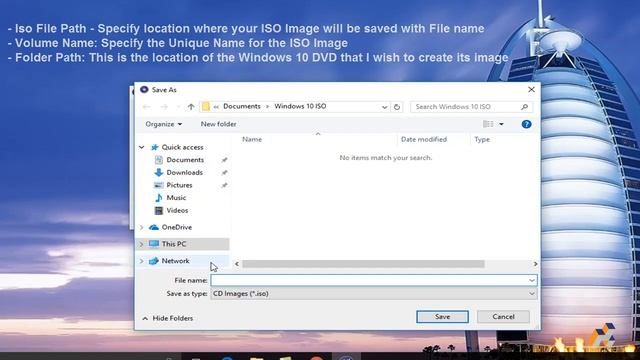The image size is (640, 360).
Task: Open address bar history dropdown
Action: (x=384, y=107)
